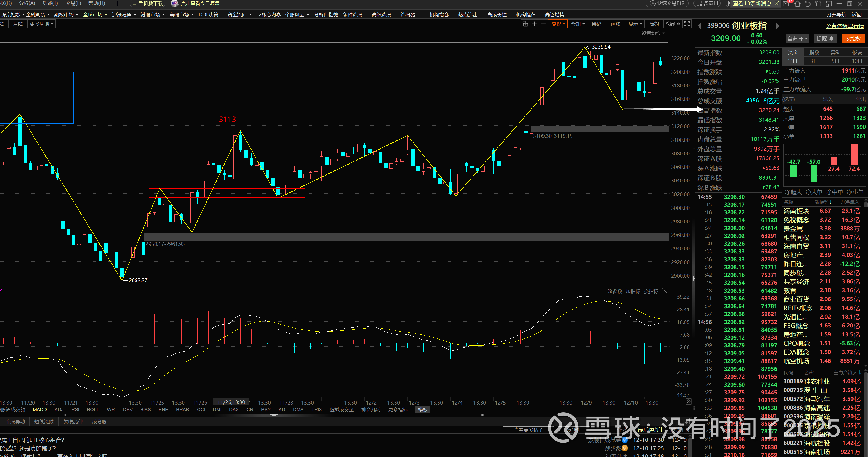Zoom out chart with minus icon
868x457 pixels.
click(x=543, y=24)
